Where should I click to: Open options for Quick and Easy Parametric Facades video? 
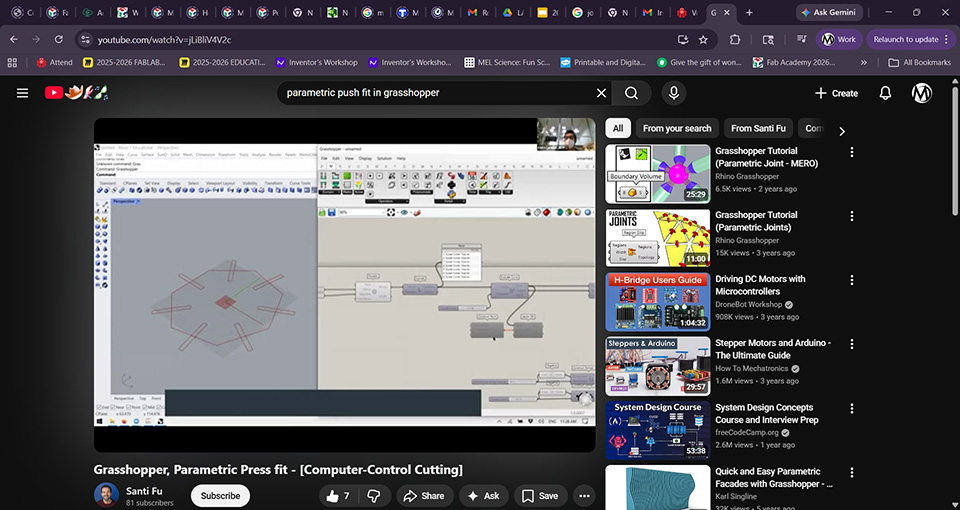851,472
